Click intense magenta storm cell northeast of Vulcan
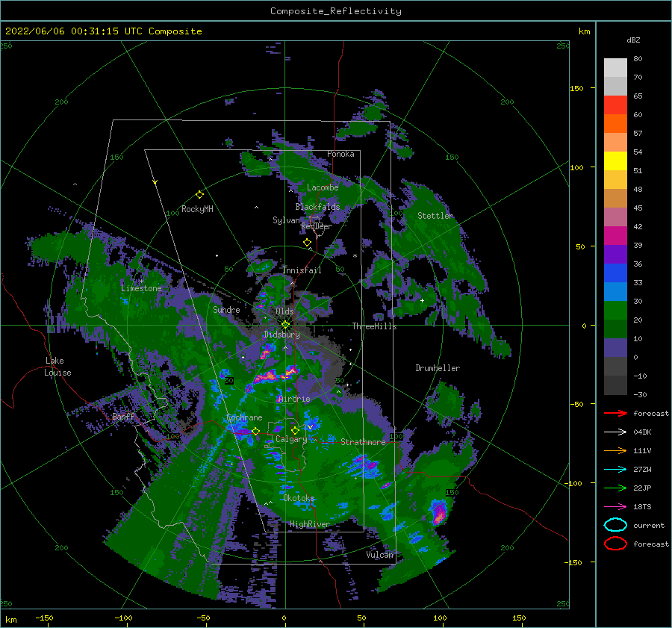This screenshot has width=672, height=628. (x=438, y=512)
